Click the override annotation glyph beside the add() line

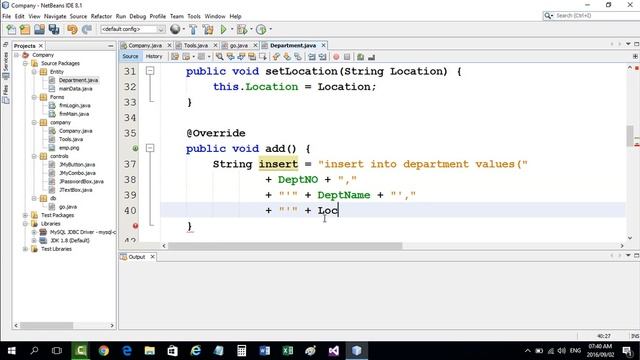[x=136, y=149]
